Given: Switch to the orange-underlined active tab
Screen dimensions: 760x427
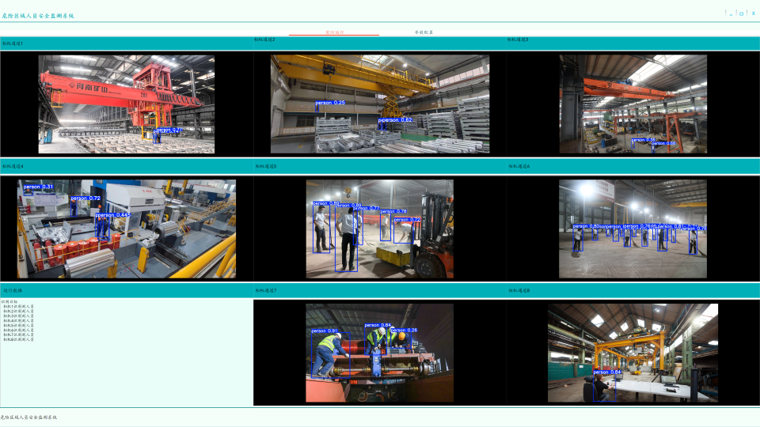Looking at the screenshot, I should point(334,32).
